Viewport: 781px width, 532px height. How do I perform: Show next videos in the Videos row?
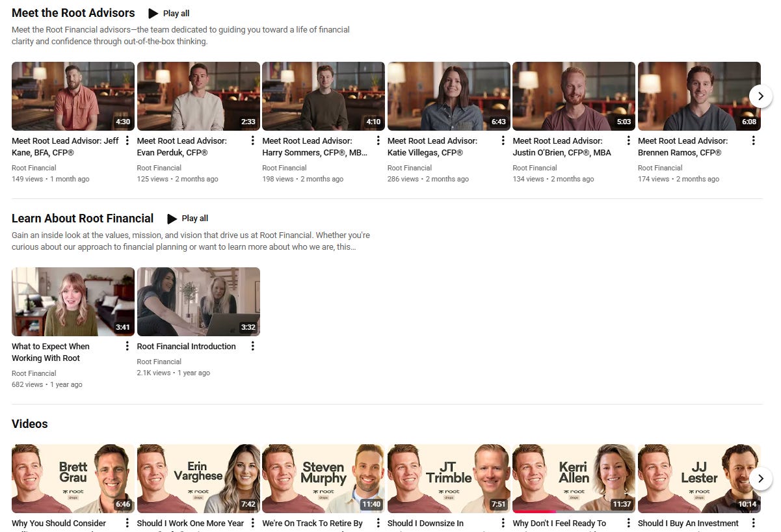[761, 479]
